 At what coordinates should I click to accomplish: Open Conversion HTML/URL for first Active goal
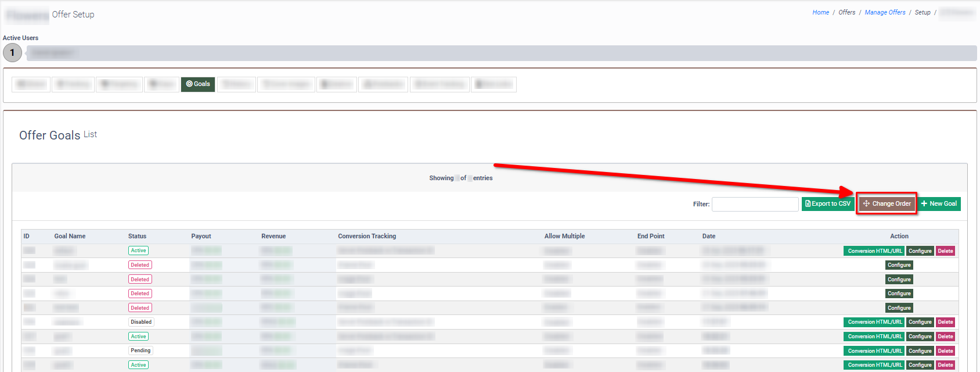coord(874,251)
